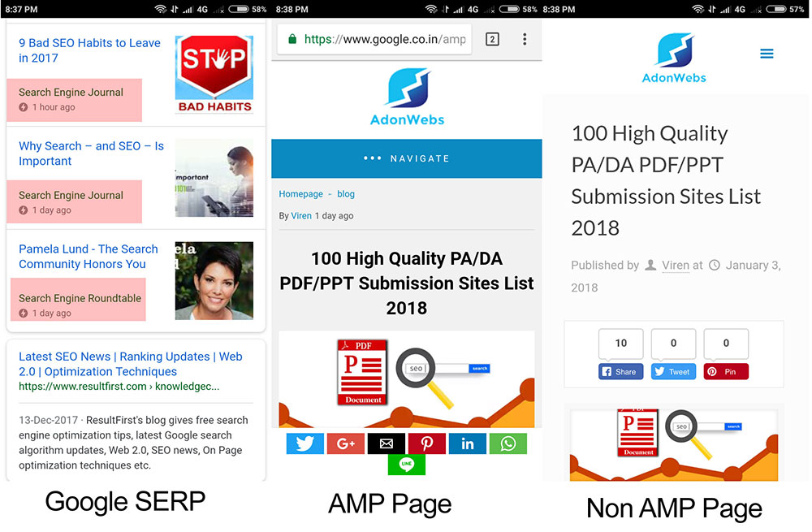812x532 pixels.
Task: Click the AdonWebs logo on the AMP page
Action: pyautogui.click(x=408, y=97)
